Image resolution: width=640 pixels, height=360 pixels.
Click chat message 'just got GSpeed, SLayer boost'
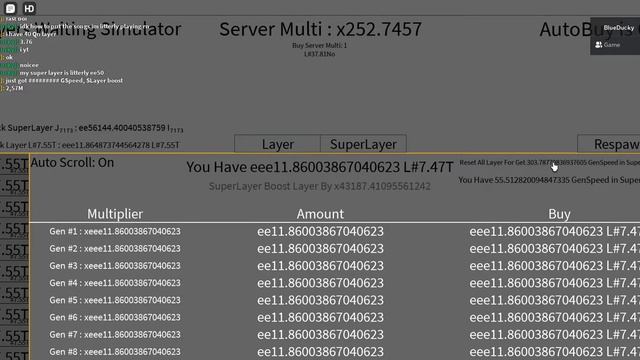pyautogui.click(x=64, y=80)
